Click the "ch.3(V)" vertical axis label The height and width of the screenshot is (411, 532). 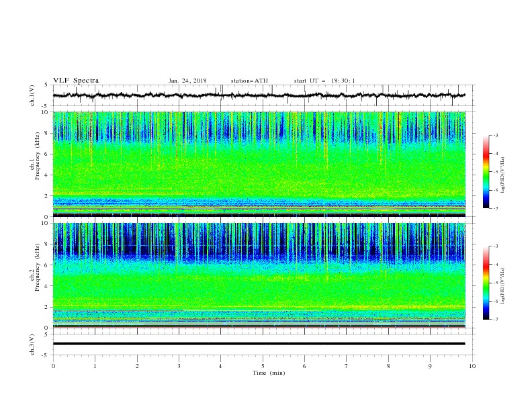[x=32, y=345]
